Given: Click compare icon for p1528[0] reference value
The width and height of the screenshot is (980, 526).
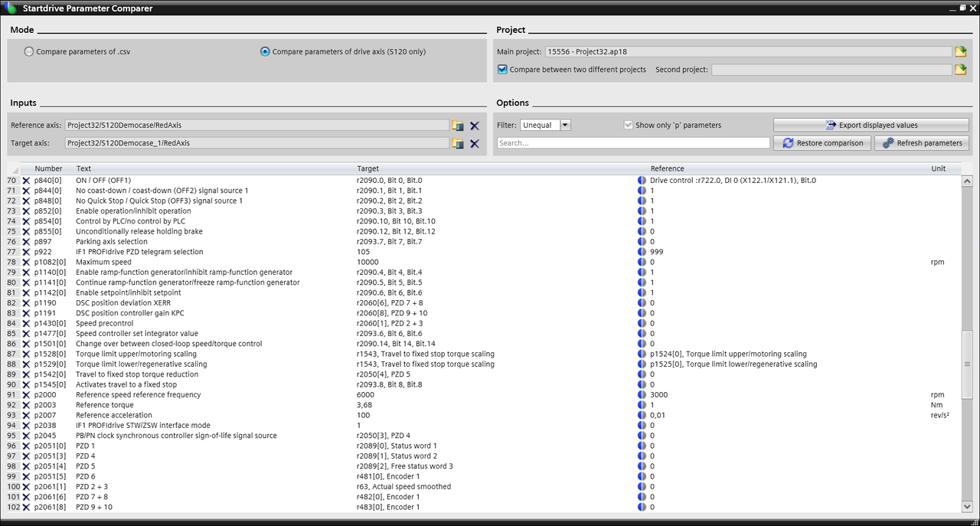Looking at the screenshot, I should (642, 354).
